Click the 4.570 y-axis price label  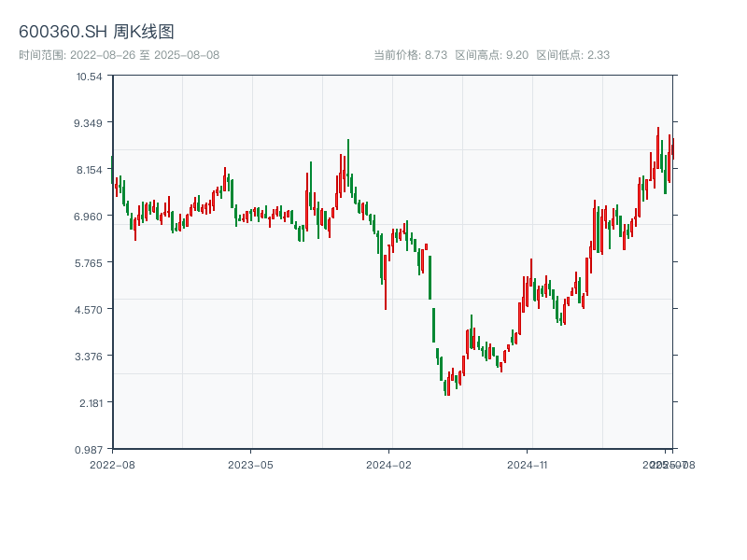90,310
